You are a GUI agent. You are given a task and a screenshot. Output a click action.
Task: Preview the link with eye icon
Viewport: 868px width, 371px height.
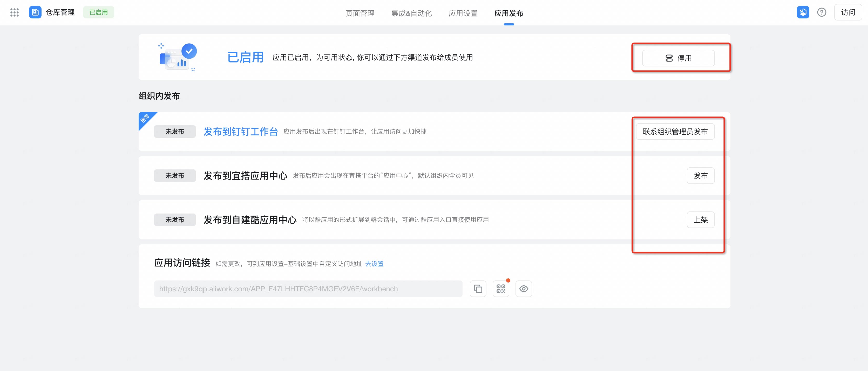click(x=524, y=289)
